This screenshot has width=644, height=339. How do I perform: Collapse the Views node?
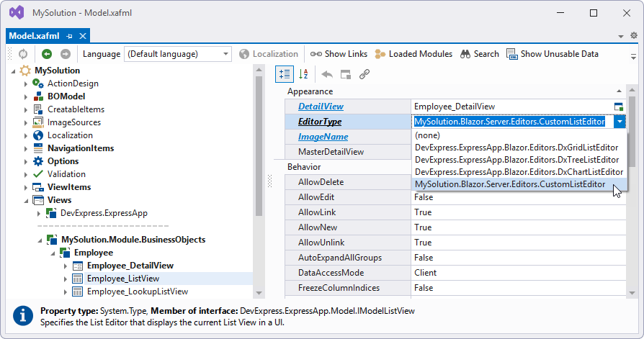tap(26, 201)
